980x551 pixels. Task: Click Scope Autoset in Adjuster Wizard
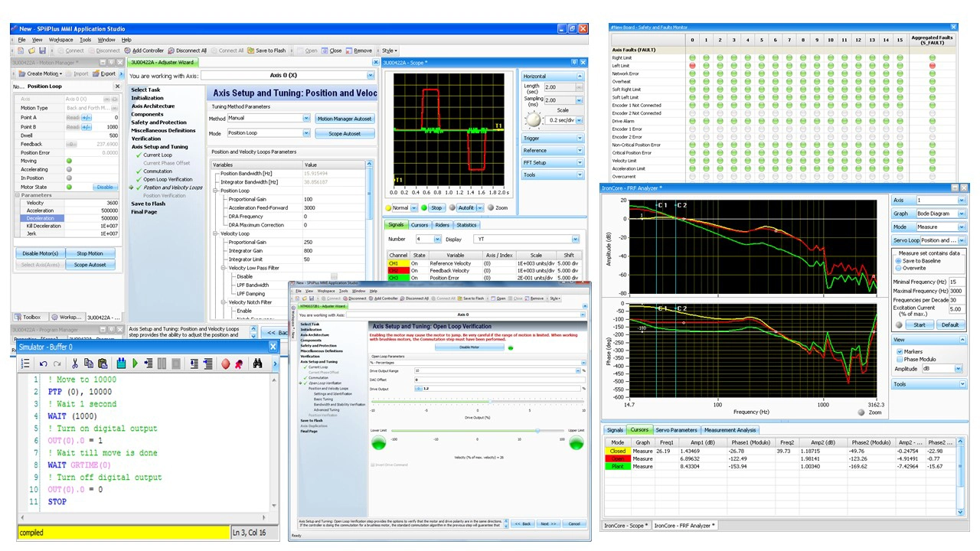pyautogui.click(x=345, y=133)
